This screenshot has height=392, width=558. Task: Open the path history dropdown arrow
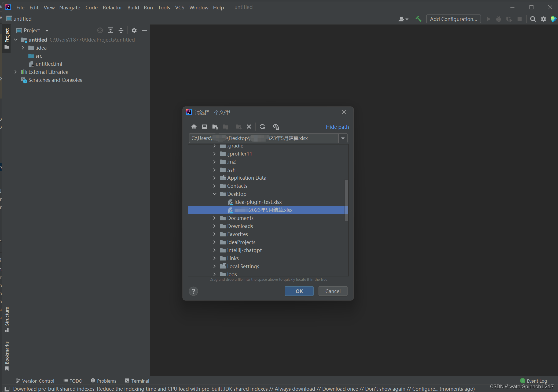[x=343, y=138]
